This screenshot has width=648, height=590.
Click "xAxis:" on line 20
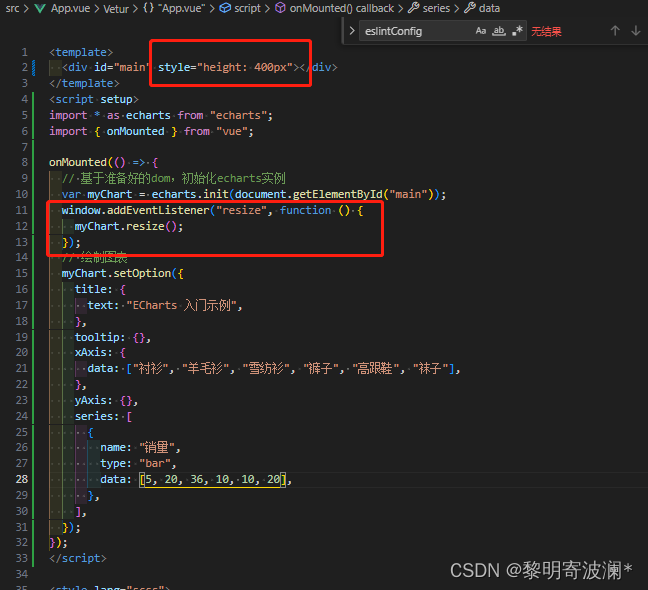pyautogui.click(x=93, y=352)
